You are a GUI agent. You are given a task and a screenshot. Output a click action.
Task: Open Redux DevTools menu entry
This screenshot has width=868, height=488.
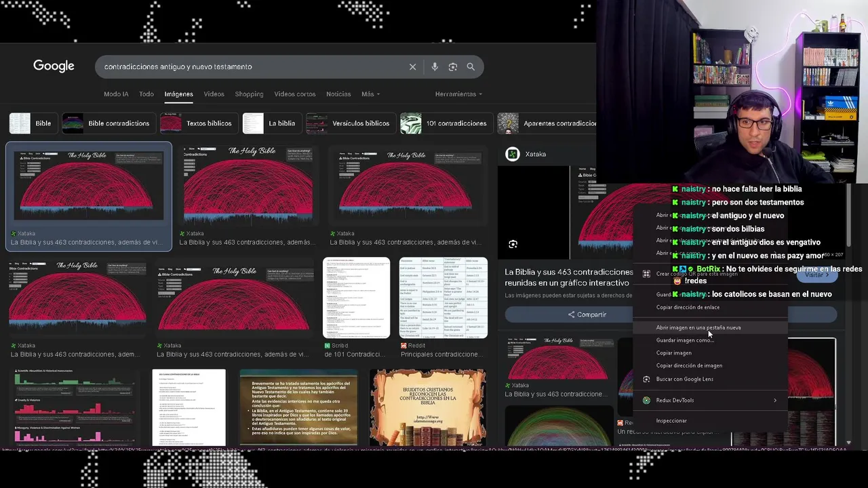coord(709,400)
